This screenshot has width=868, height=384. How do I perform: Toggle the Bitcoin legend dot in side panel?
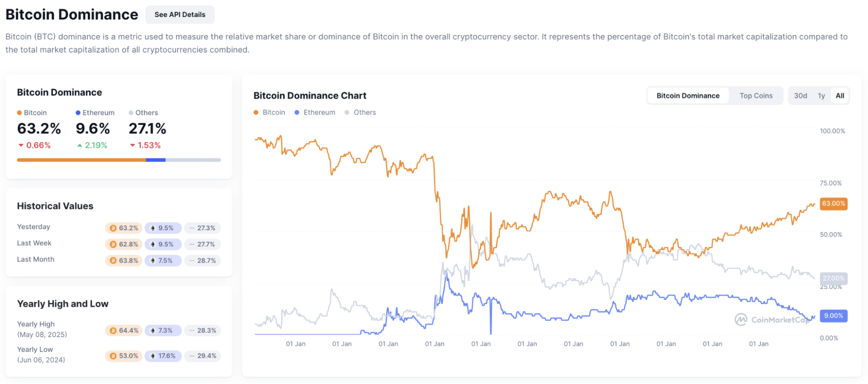click(x=19, y=112)
